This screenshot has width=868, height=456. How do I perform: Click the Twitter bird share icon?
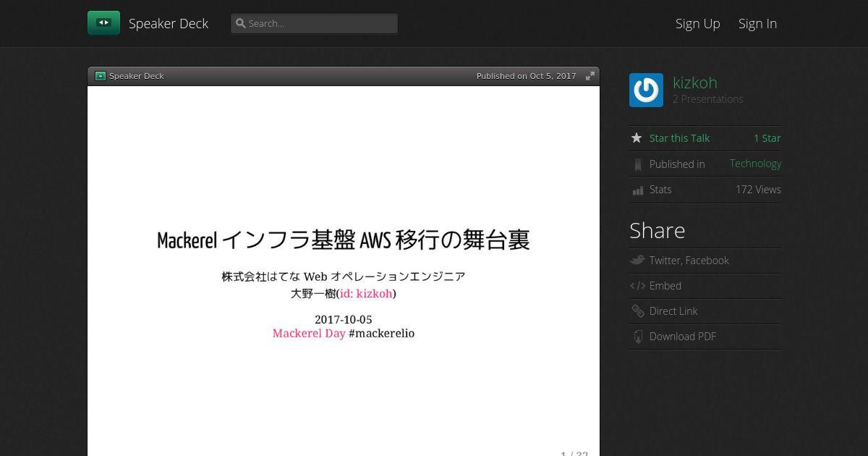[x=637, y=261]
